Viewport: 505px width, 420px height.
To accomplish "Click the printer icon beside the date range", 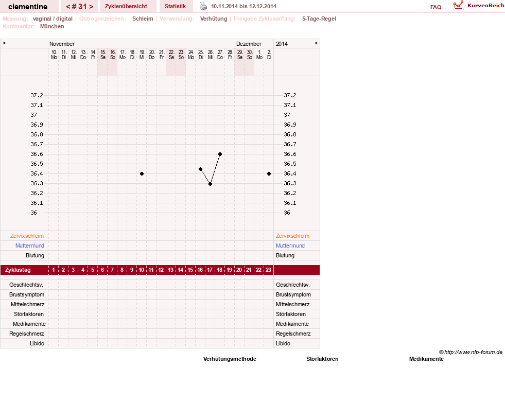I will pyautogui.click(x=203, y=6).
